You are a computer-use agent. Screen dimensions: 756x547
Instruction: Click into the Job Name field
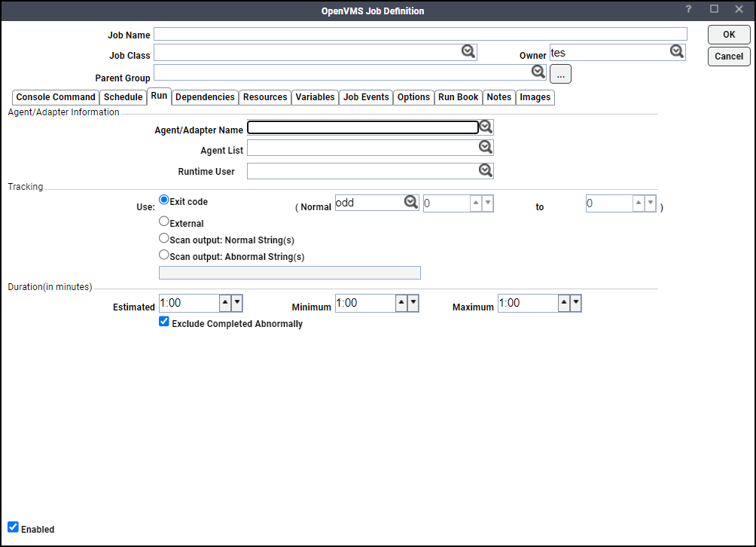click(420, 34)
